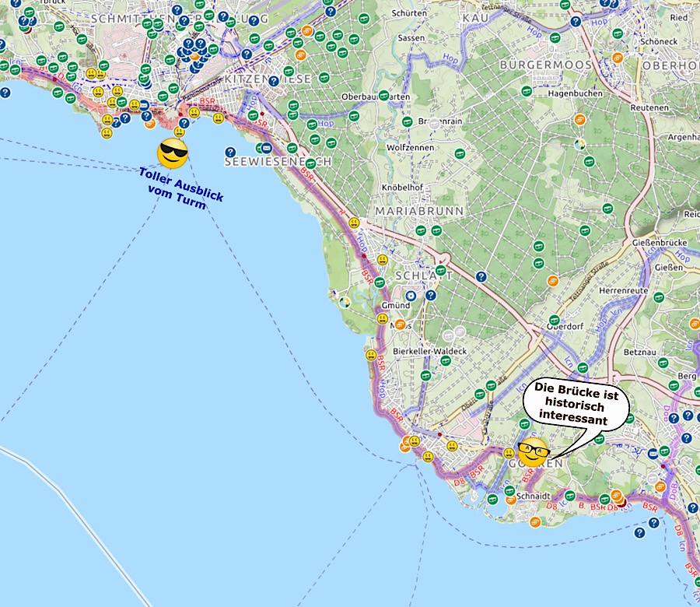Click the MARIABRUNN place label
This screenshot has width=700, height=607.
pyautogui.click(x=419, y=211)
